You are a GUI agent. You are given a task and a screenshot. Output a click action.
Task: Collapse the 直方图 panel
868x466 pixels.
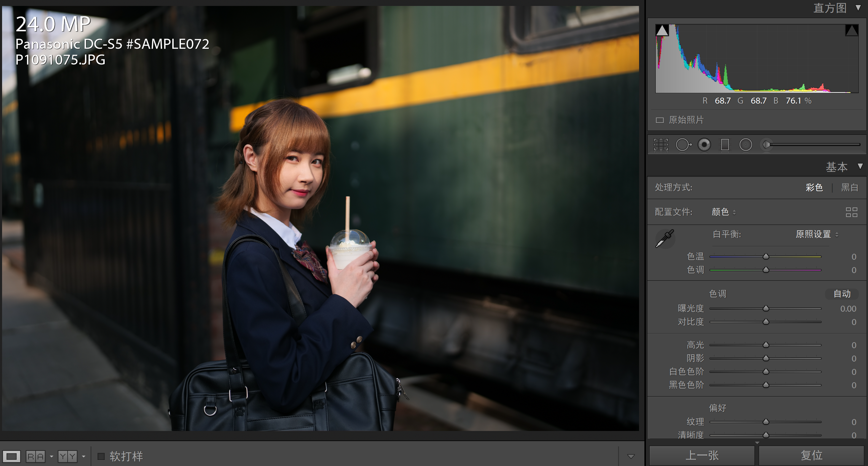[x=858, y=7]
